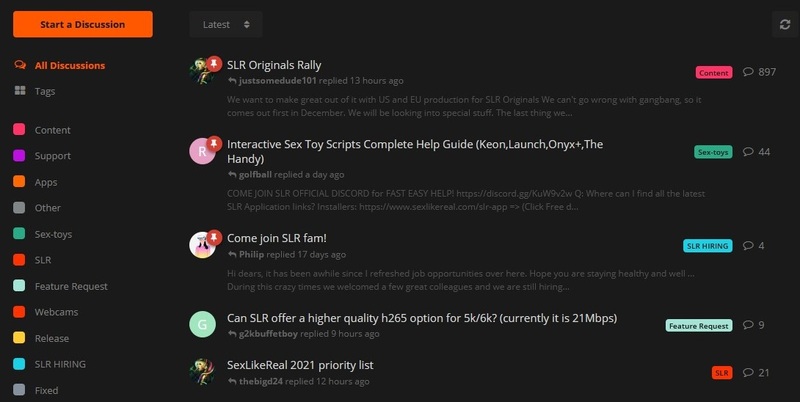Click comment bubble showing 44 replies
The image size is (800, 402).
tap(756, 152)
